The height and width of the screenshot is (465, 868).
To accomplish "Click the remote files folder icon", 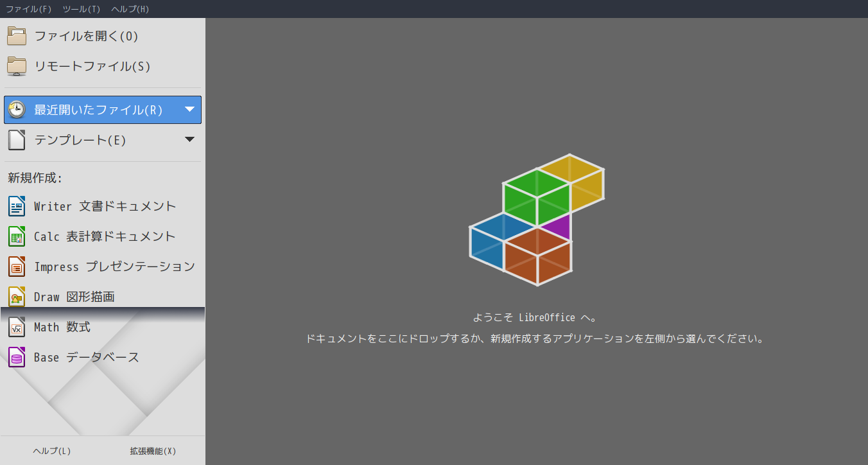I will pos(17,66).
